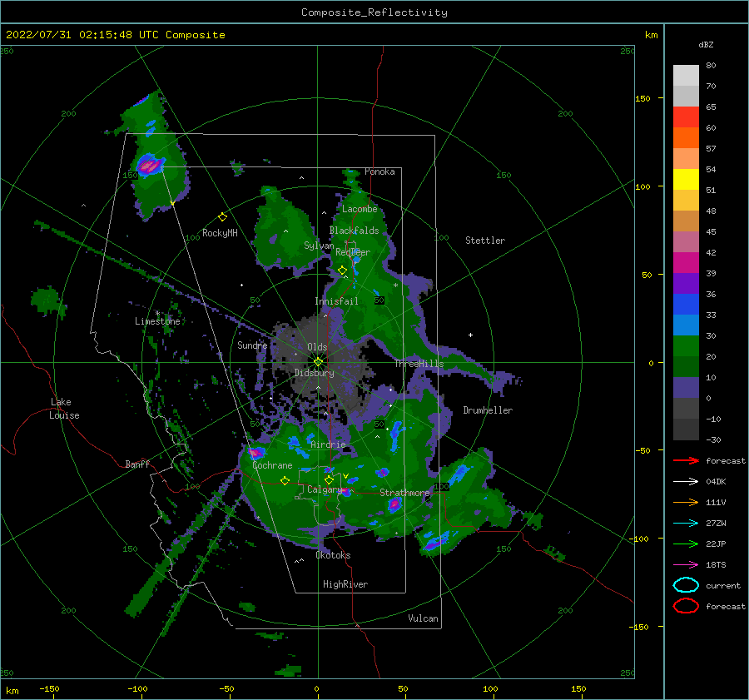Click the Lacombe town label
This screenshot has height=700, width=749.
(x=360, y=209)
